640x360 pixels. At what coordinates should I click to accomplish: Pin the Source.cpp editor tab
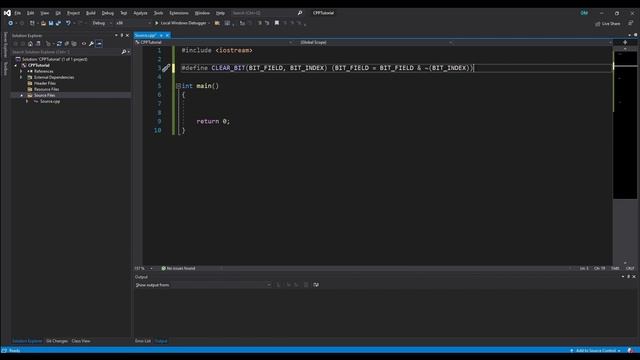[x=161, y=36]
